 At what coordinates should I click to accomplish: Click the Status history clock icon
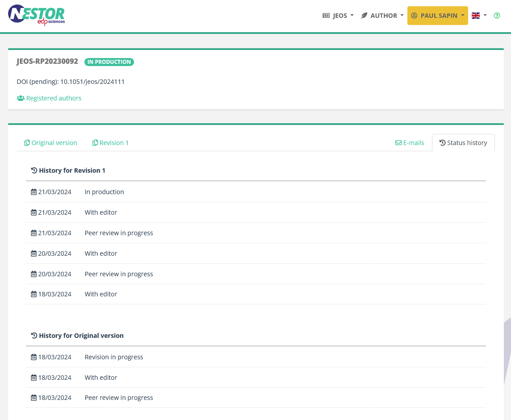tap(442, 143)
